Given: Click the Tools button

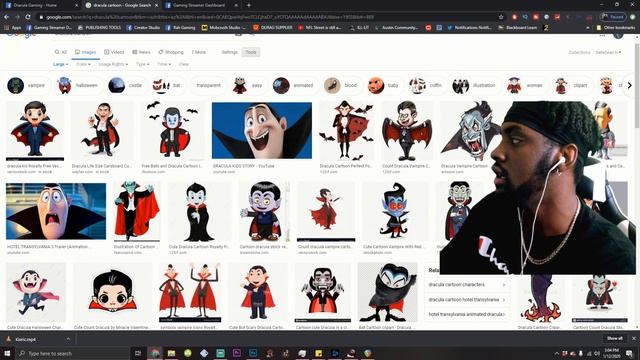Looking at the screenshot, I should [251, 52].
